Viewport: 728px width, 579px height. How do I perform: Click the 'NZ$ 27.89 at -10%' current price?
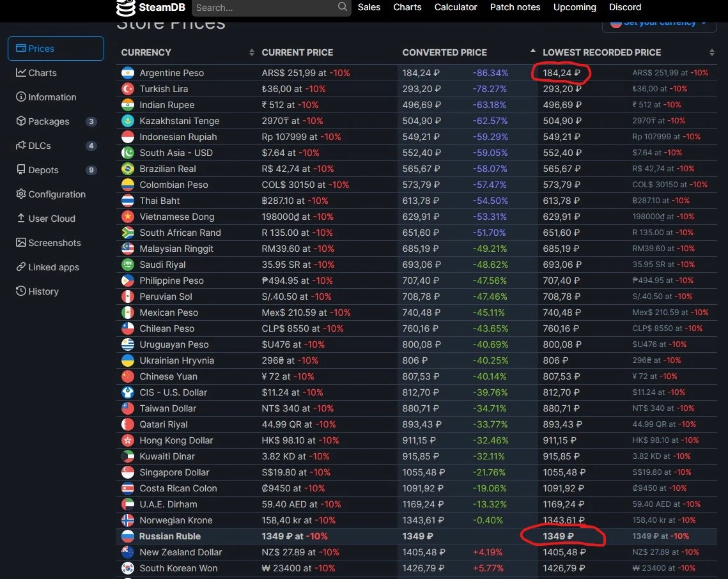pos(300,552)
